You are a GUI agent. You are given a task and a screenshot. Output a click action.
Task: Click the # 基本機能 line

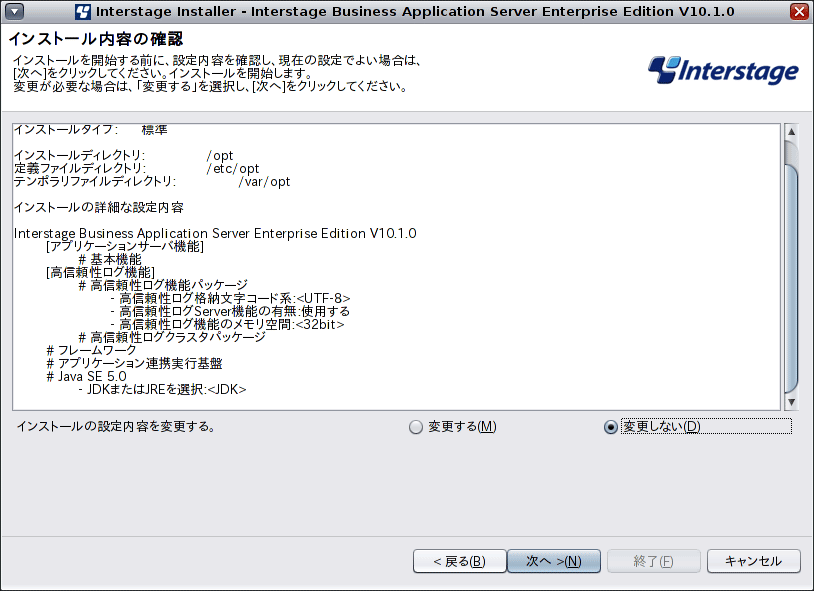point(110,260)
